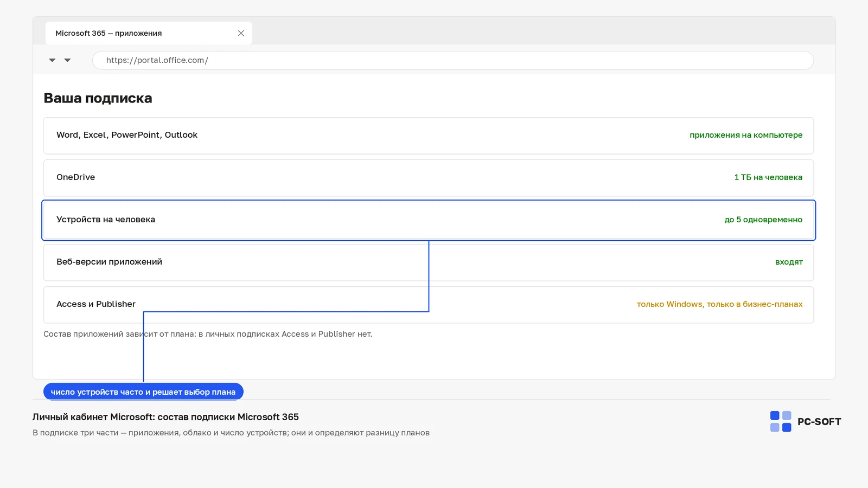Click the caption "Личный кабинет Microsoft: состав подписки Microsoft 365"

(165, 417)
